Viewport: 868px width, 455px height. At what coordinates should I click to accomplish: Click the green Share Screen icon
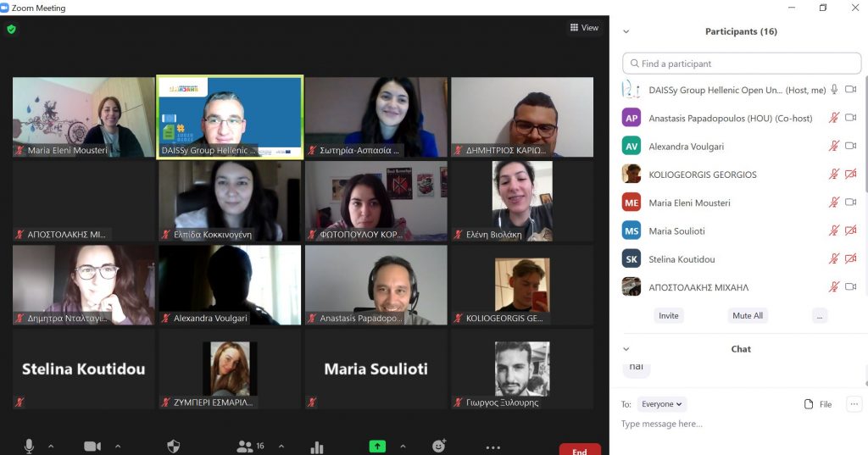coord(377,447)
